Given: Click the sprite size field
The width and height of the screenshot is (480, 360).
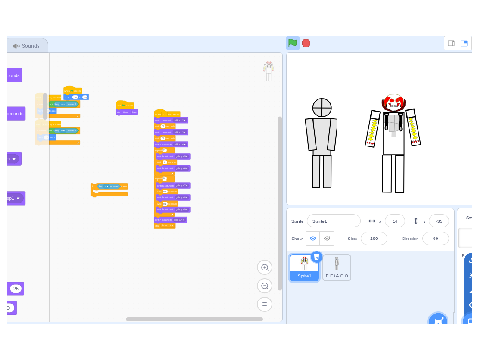Looking at the screenshot, I should pos(374,238).
